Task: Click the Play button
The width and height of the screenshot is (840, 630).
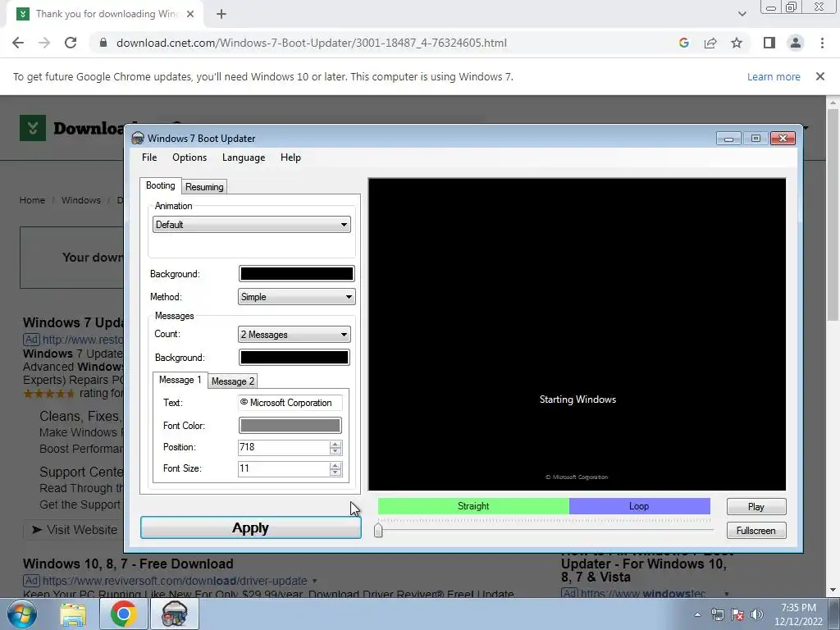Action: click(x=756, y=507)
